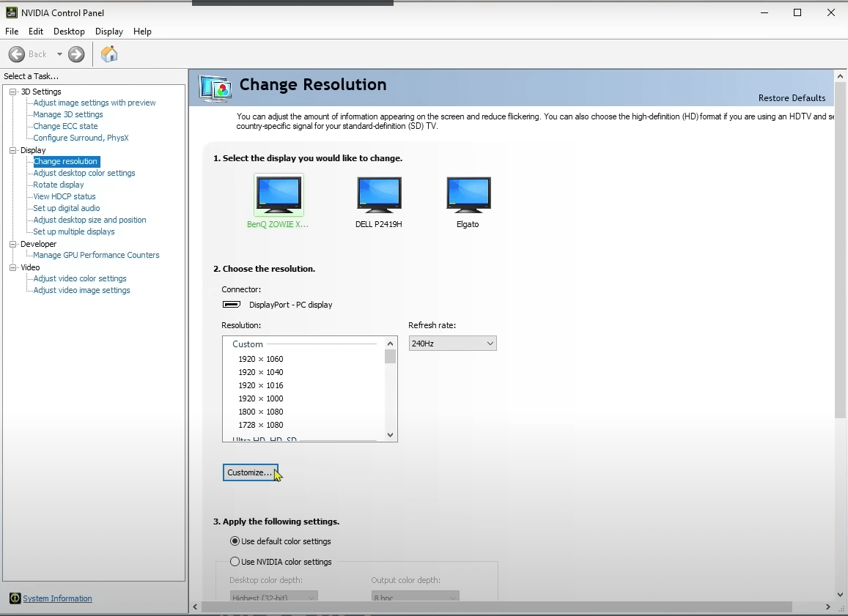Select Use NVIDIA color settings
848x616 pixels.
(x=235, y=561)
